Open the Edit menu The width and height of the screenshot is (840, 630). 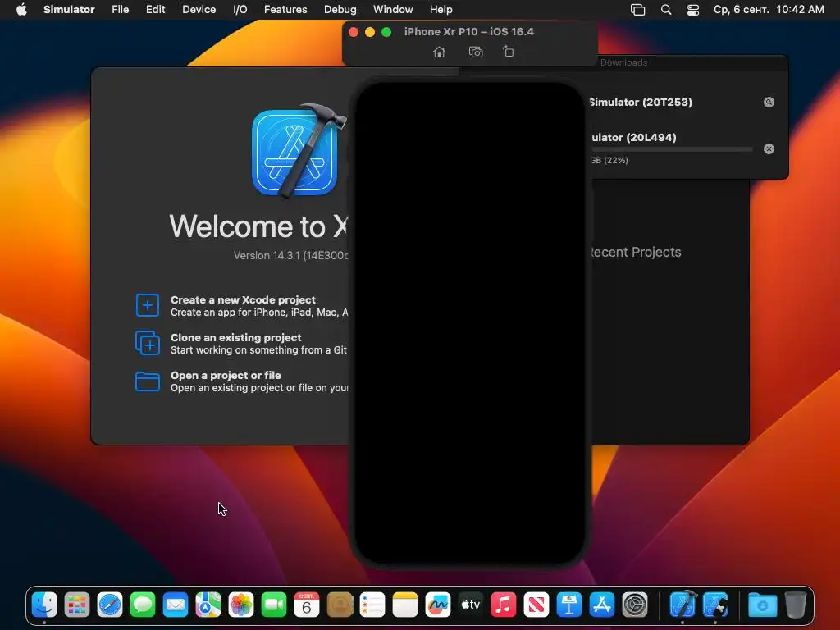click(155, 9)
